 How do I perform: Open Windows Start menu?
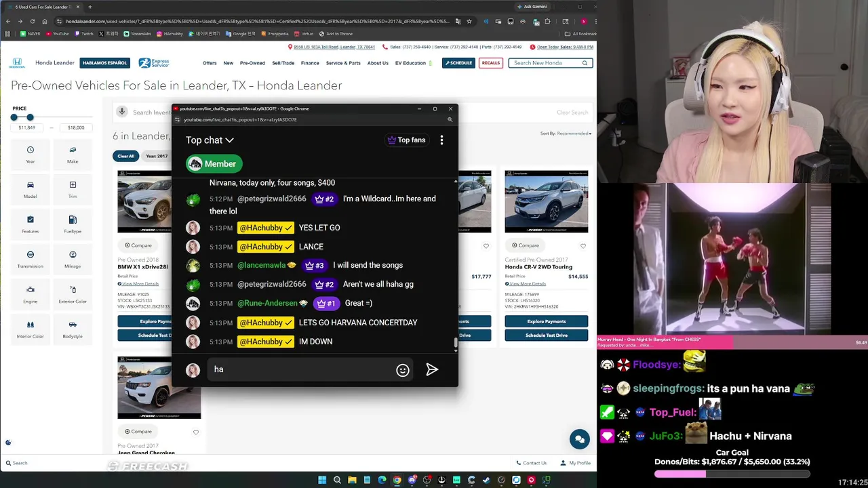[322, 480]
